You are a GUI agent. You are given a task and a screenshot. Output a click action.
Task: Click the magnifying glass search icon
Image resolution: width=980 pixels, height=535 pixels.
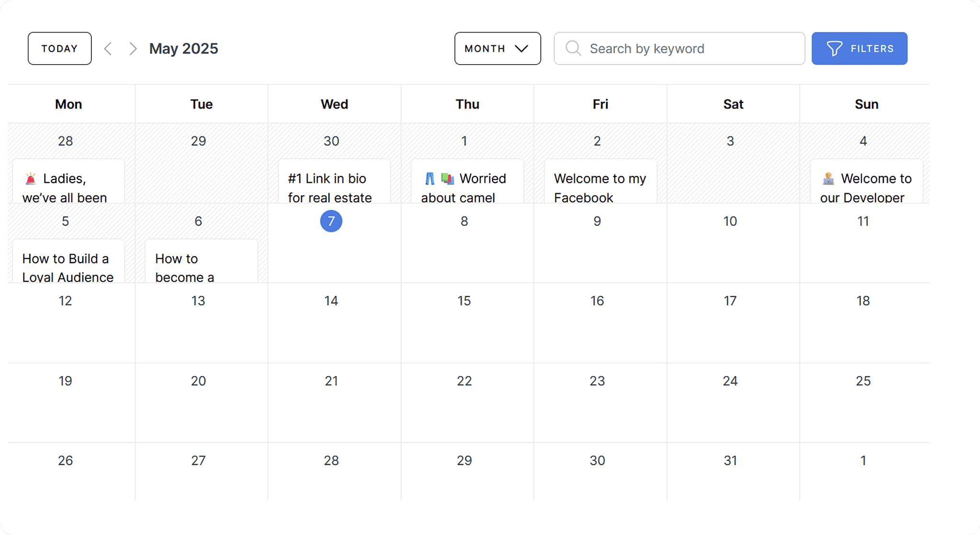[x=572, y=48]
